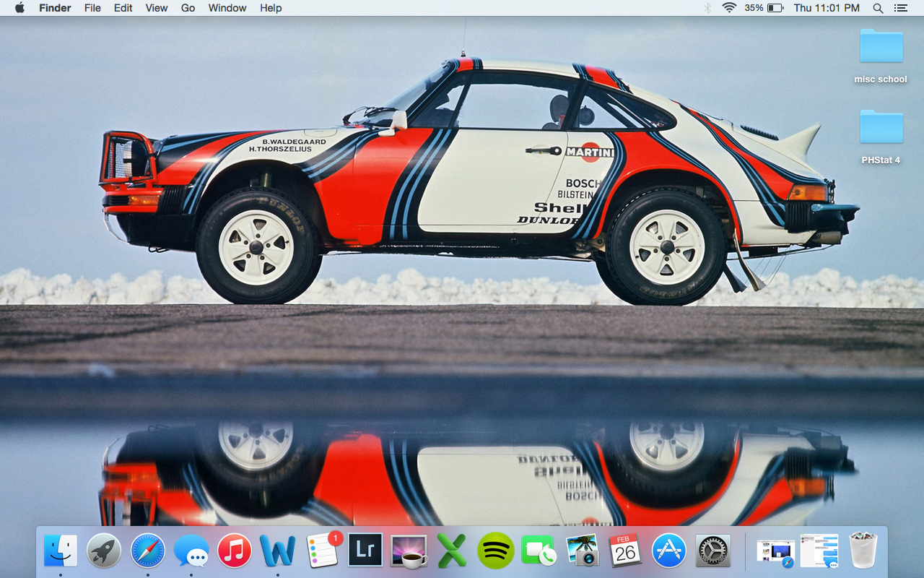Open the Wi-Fi status menu

729,8
